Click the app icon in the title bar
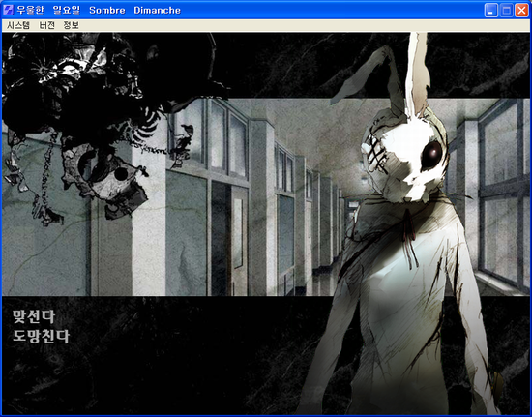532x417 pixels. point(8,10)
